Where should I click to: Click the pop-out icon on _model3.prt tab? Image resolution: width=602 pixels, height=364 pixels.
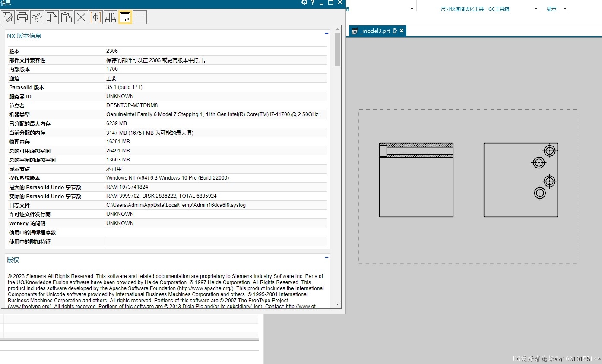pyautogui.click(x=395, y=31)
